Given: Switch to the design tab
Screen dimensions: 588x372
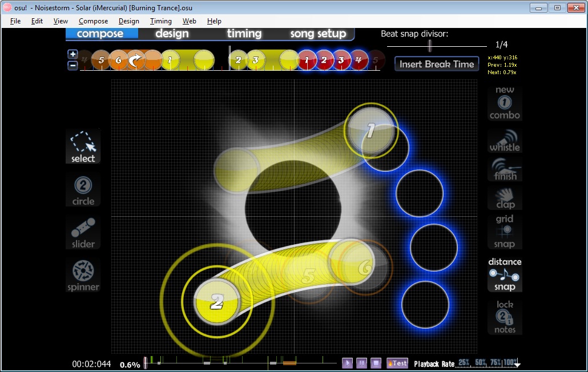Looking at the screenshot, I should tap(172, 34).
